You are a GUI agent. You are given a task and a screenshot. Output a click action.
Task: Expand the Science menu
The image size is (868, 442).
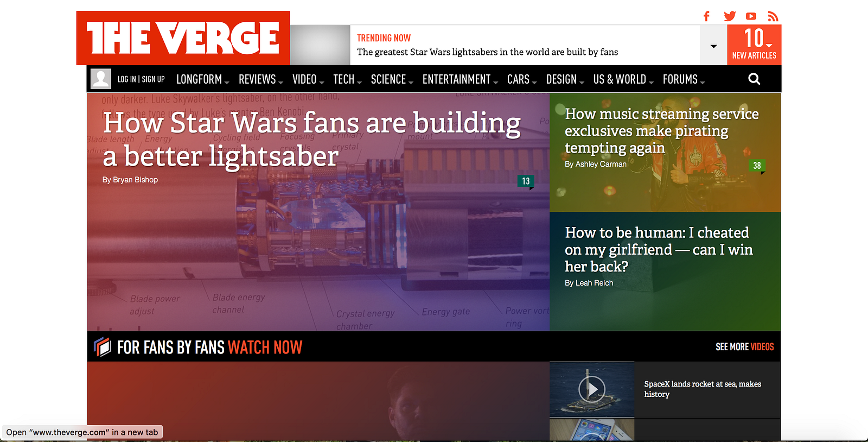coord(392,79)
